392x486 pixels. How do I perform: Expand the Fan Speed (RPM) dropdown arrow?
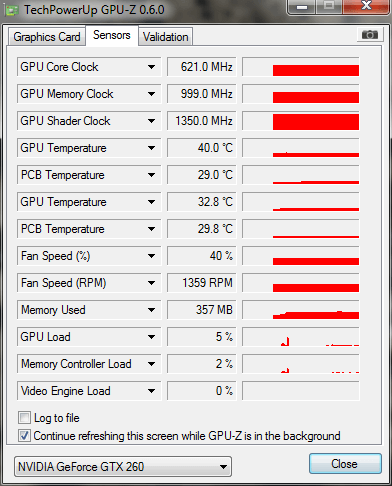[x=151, y=283]
